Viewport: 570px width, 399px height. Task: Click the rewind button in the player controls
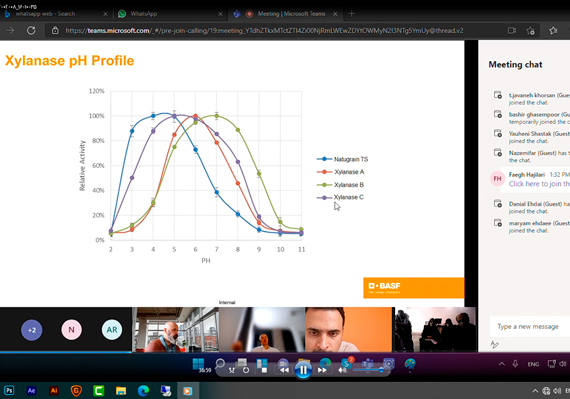(284, 370)
